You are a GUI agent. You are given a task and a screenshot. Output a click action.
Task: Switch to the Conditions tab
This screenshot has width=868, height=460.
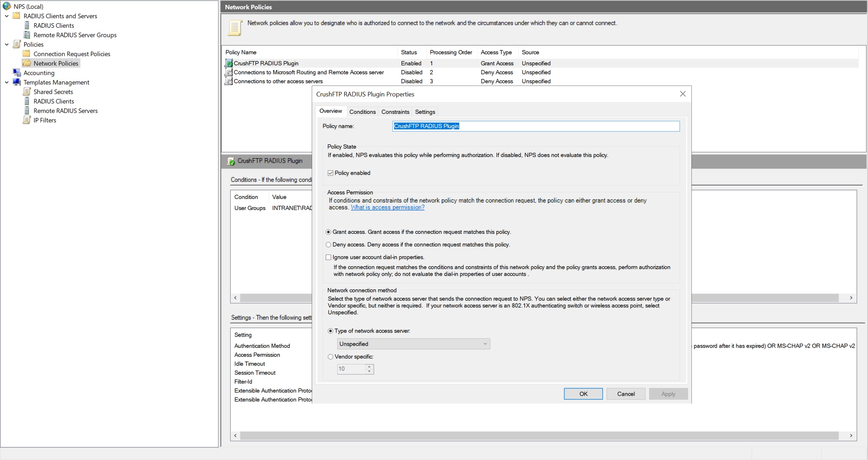point(362,112)
